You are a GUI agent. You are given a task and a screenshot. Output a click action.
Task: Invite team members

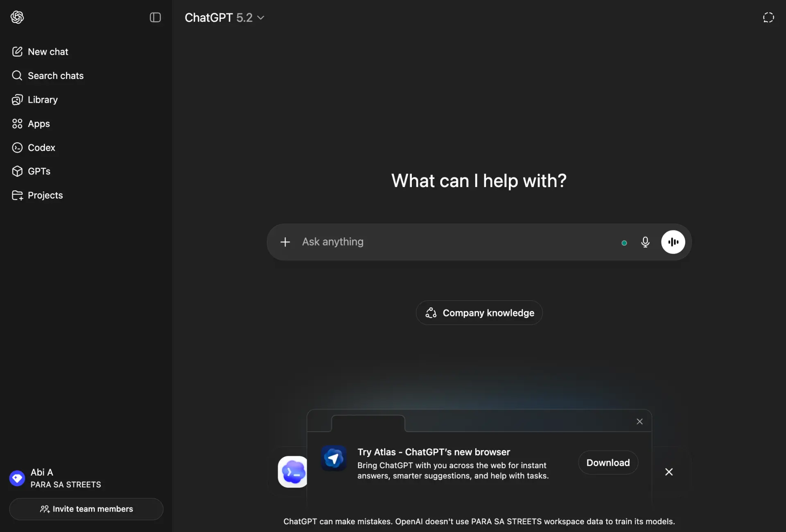pos(86,509)
